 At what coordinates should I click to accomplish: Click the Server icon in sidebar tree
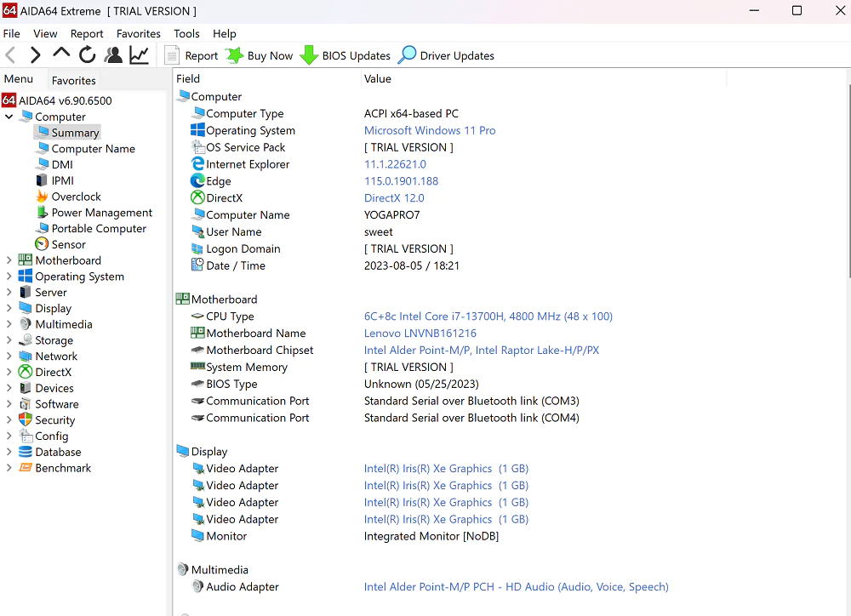(26, 292)
